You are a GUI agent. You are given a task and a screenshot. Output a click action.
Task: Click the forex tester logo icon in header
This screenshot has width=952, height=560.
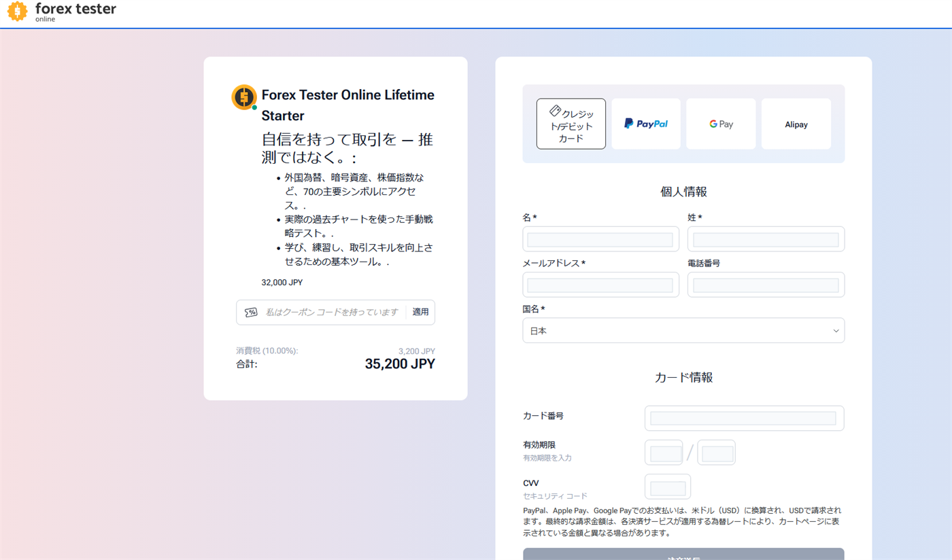(x=17, y=11)
